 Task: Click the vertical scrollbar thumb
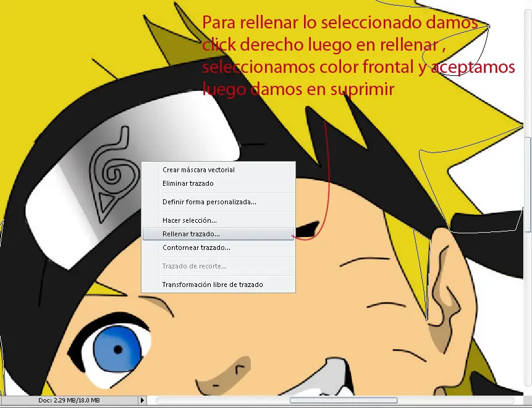pyautogui.click(x=528, y=185)
